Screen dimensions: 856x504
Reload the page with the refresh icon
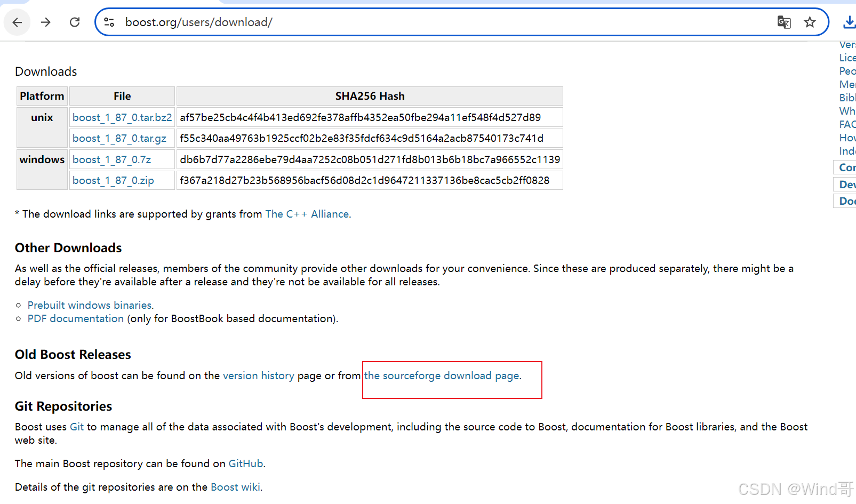tap(75, 22)
